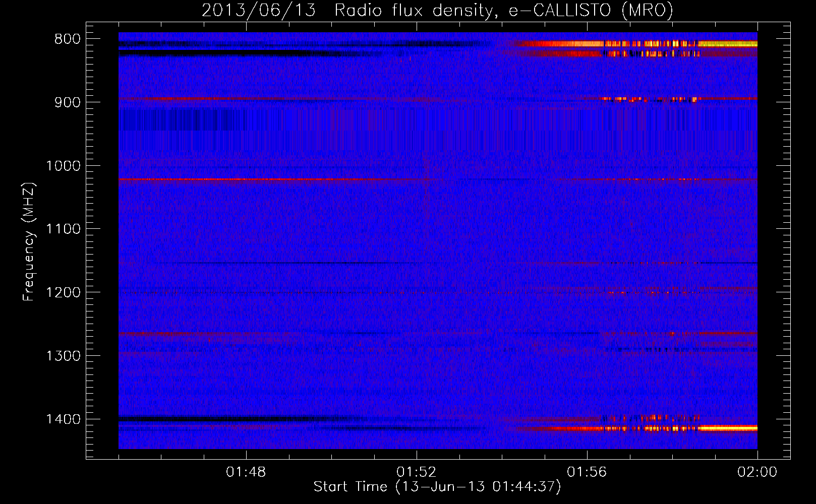This screenshot has width=816, height=504.
Task: Click the 01:52 time tick label
Action: pyautogui.click(x=417, y=472)
